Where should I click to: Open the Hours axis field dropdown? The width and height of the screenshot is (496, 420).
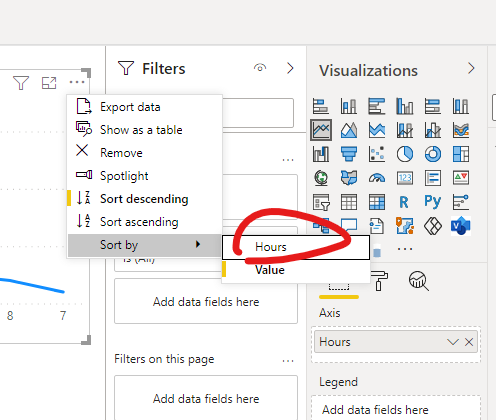[453, 342]
